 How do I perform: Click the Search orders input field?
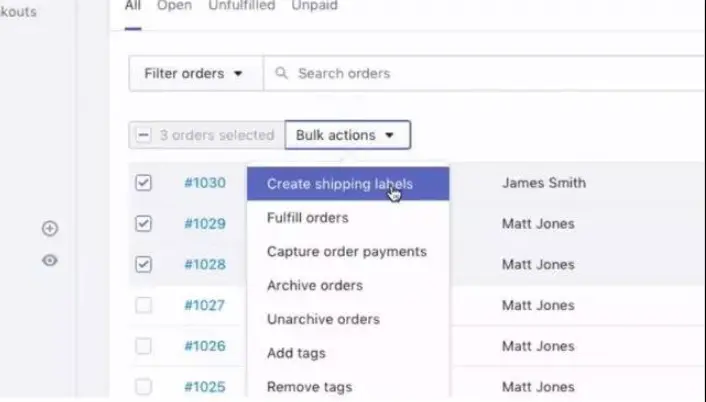[x=480, y=73]
